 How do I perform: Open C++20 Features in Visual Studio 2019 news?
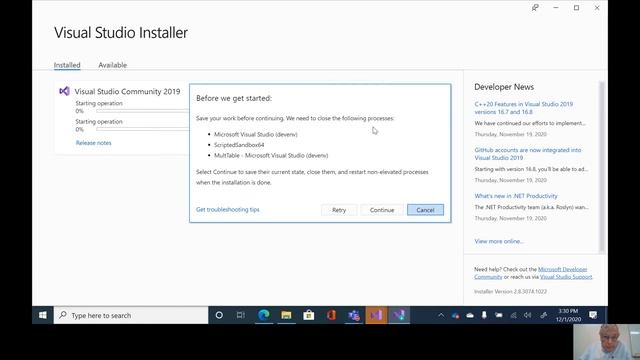(524, 108)
